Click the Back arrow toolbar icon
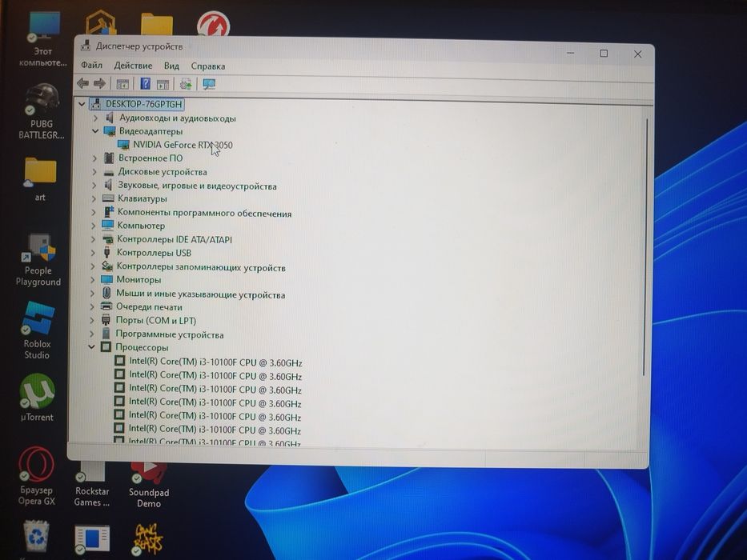Screen dimensions: 747x560 [x=83, y=84]
